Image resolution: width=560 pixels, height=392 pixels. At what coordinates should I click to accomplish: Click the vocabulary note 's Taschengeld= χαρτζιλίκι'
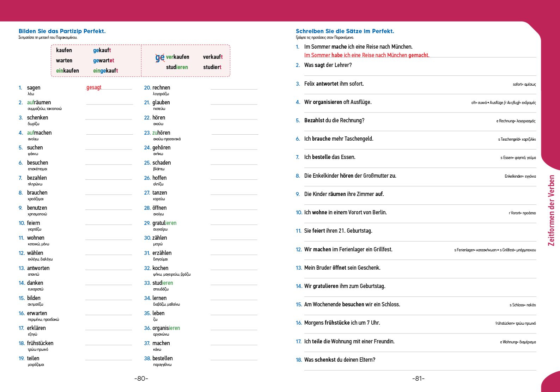coord(517,139)
